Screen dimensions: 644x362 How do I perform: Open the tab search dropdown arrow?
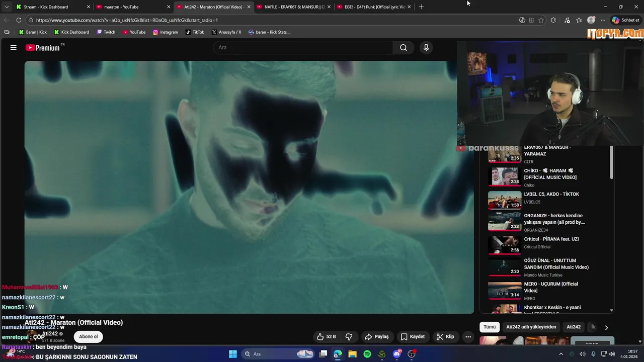click(x=7, y=7)
